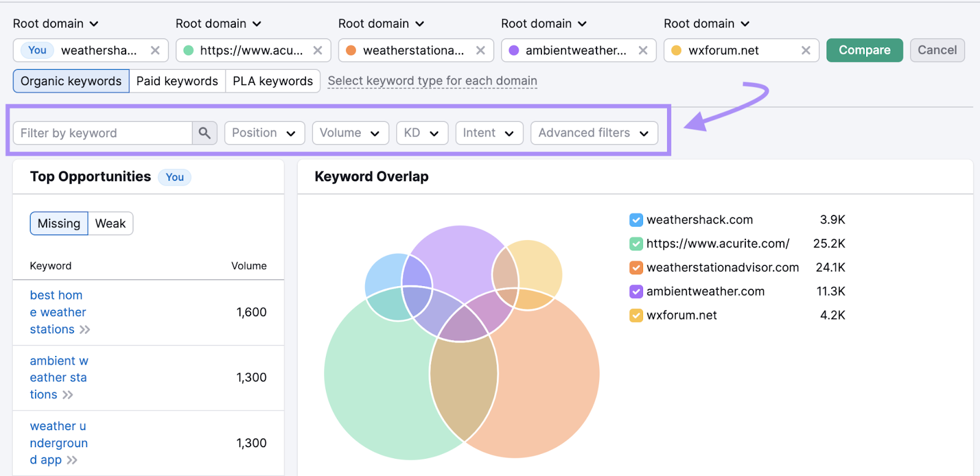980x476 pixels.
Task: Click the yellow dot in wxforum.net field
Action: pos(676,50)
